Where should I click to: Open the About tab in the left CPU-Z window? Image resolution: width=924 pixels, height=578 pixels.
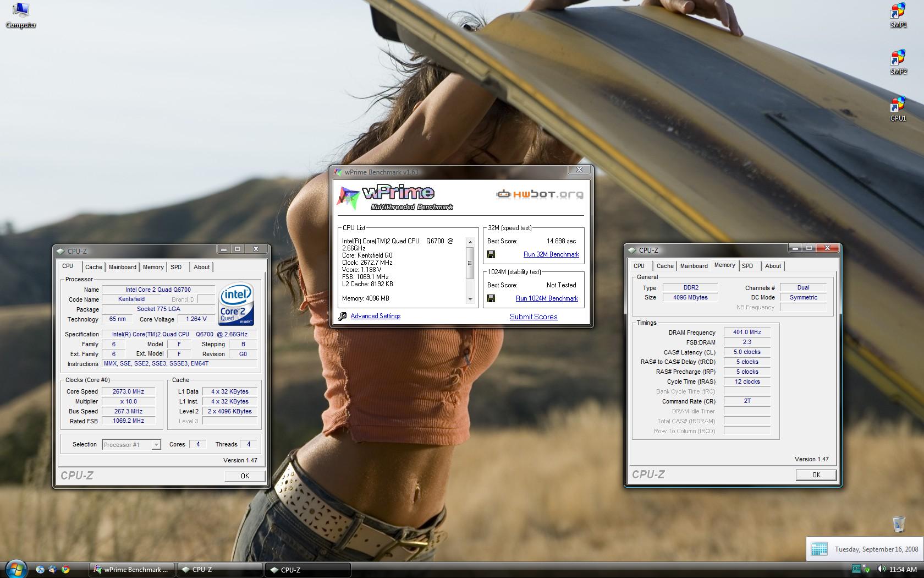[201, 267]
